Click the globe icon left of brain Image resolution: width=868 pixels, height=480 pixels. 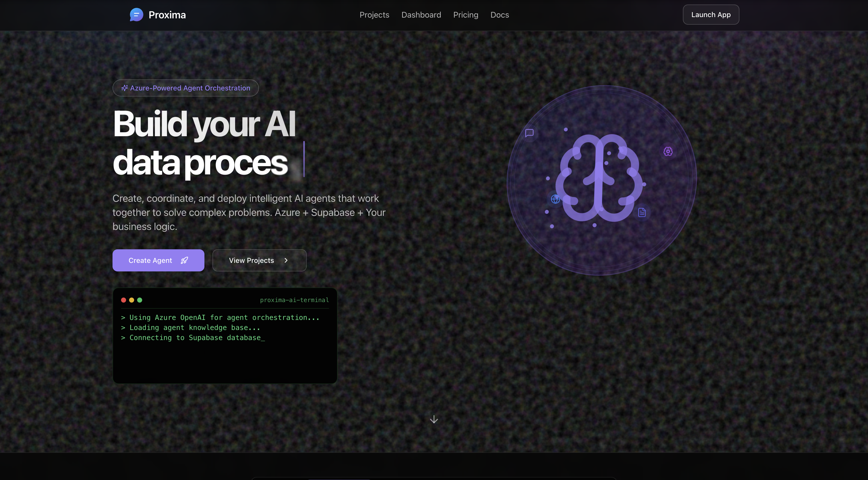[555, 199]
